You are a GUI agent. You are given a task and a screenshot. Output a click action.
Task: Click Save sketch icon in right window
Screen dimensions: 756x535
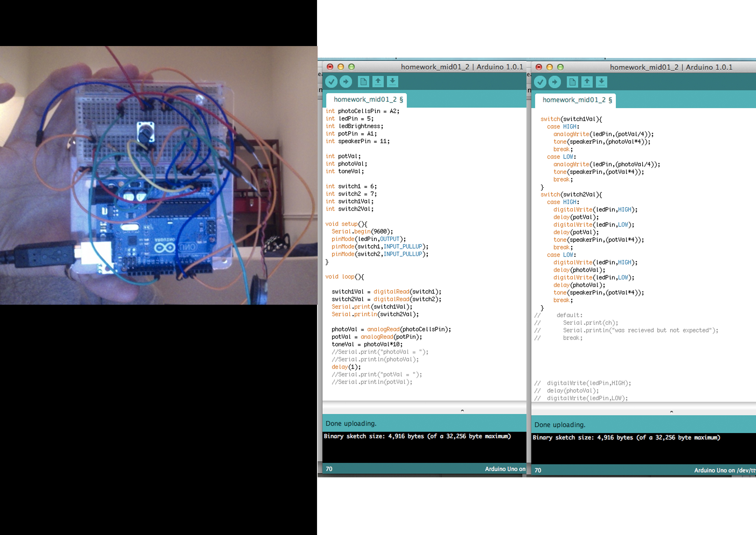[x=601, y=82]
